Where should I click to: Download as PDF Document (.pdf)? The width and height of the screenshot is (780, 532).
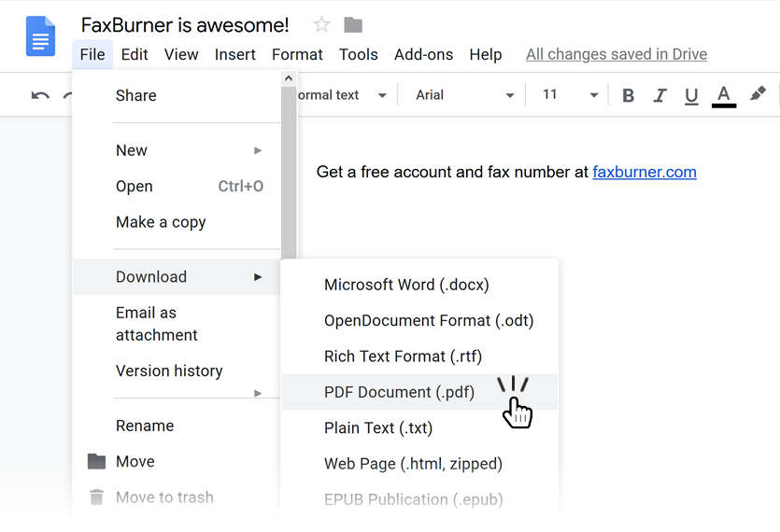[419, 392]
